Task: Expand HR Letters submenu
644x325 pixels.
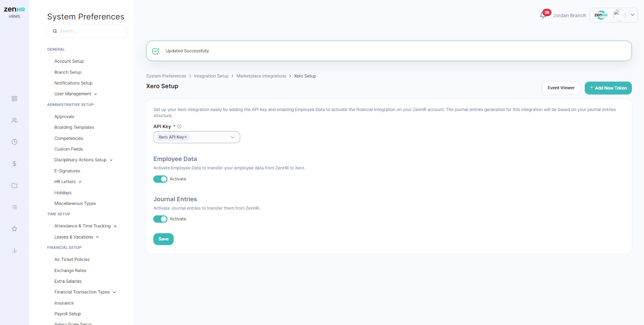Action: point(80,182)
